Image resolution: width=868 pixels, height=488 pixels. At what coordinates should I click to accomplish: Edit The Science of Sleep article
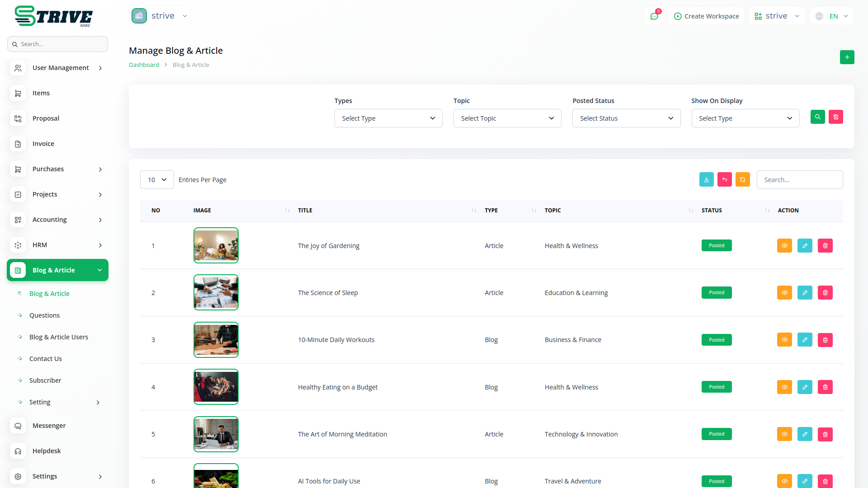pos(805,293)
